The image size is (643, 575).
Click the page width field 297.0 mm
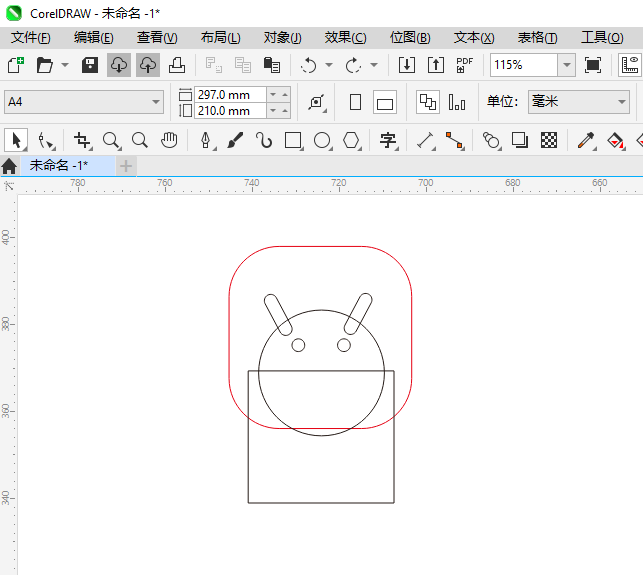pos(230,95)
